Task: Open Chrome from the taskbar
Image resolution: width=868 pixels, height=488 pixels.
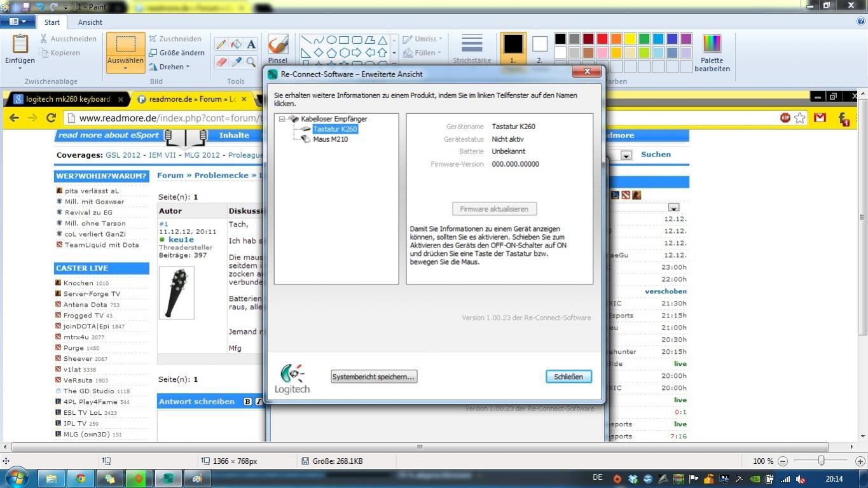Action: (81, 478)
